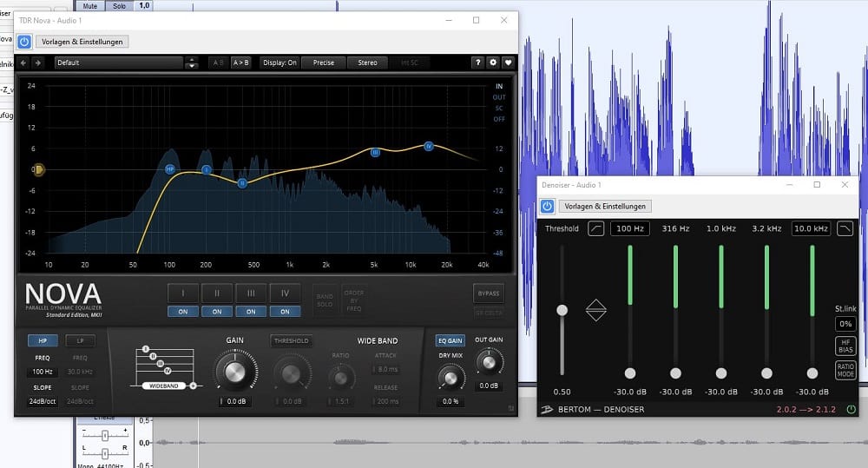Step preset with up/down stepper arrows
Image resolution: width=868 pixels, height=468 pixels.
192,63
